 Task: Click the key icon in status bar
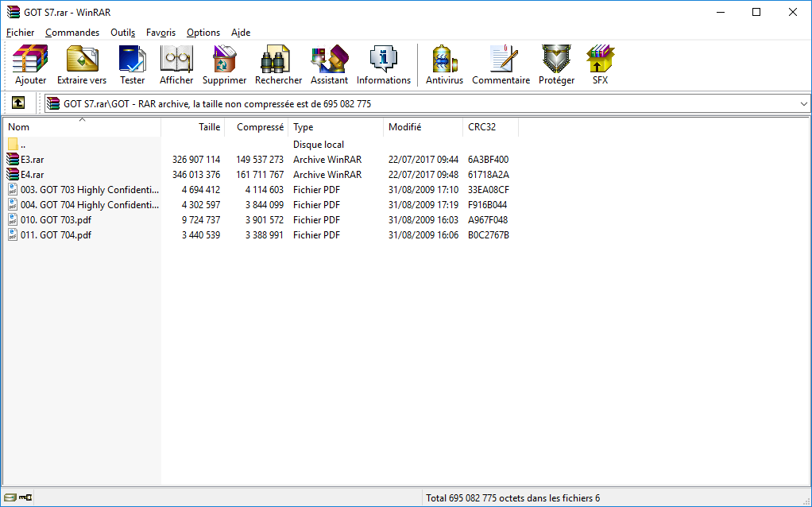coord(25,497)
